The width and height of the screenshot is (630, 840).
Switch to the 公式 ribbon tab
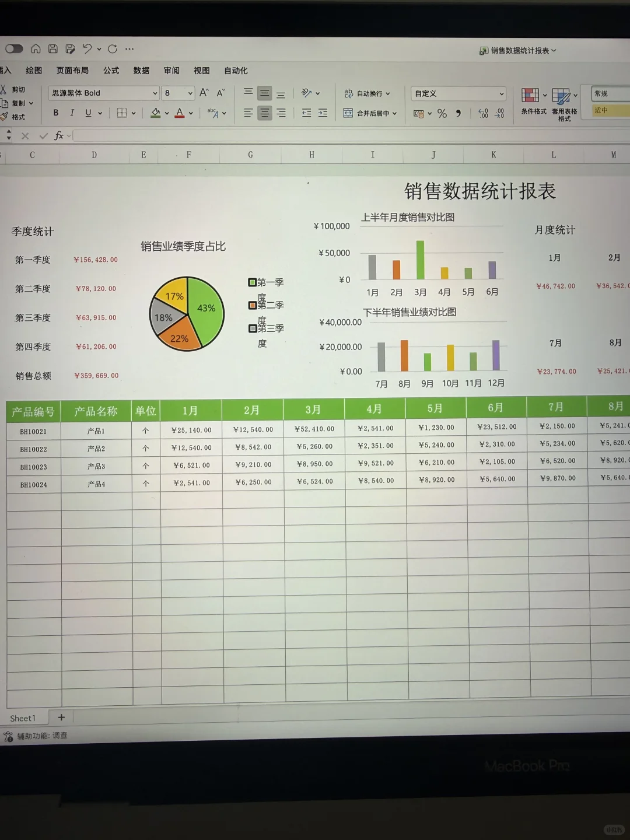tap(110, 71)
